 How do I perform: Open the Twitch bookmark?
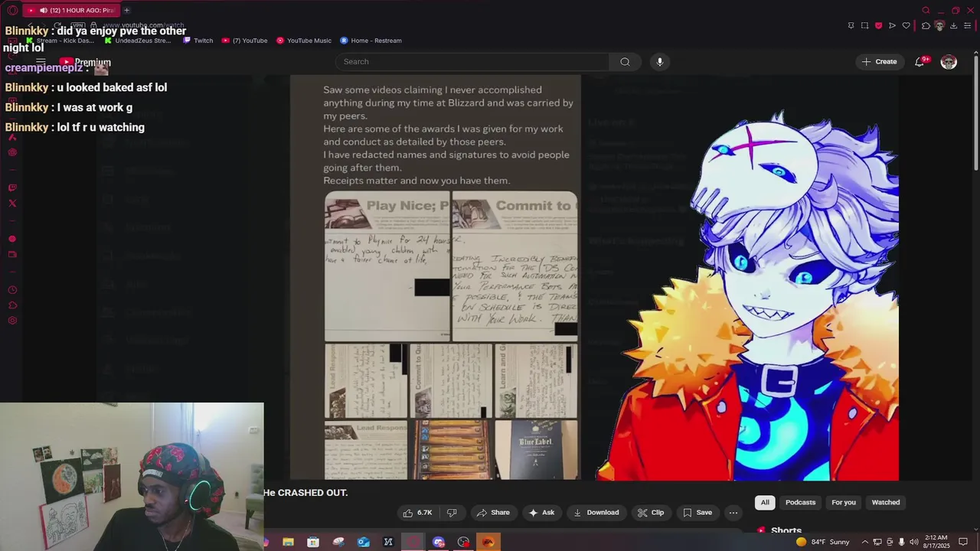198,41
